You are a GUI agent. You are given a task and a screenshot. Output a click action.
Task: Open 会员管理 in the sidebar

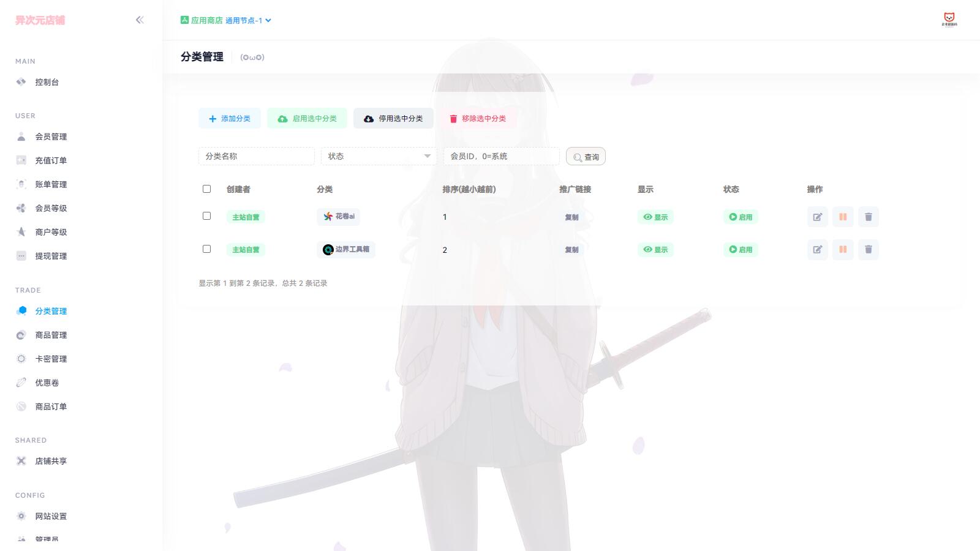tap(51, 137)
